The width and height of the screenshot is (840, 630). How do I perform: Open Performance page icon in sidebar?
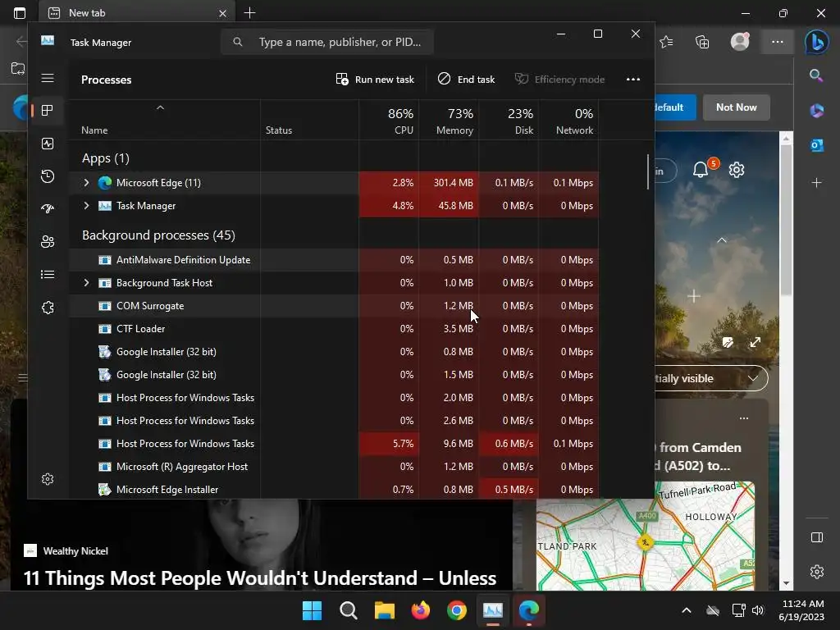click(48, 144)
